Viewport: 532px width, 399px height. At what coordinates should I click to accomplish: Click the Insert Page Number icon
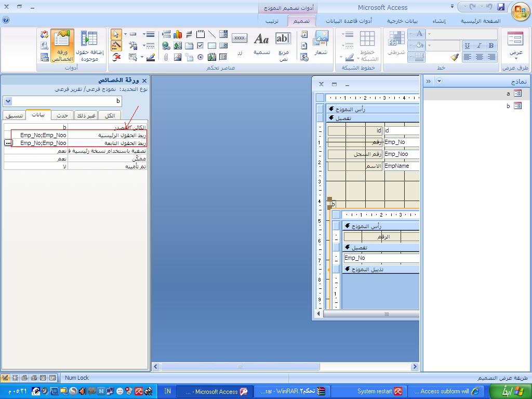click(304, 46)
